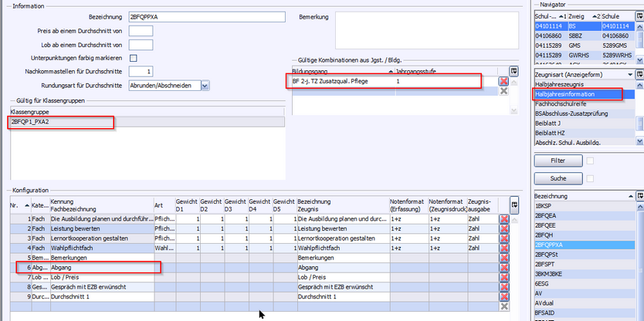The height and width of the screenshot is (321, 644).
Task: Click the Suche button
Action: coord(558,178)
